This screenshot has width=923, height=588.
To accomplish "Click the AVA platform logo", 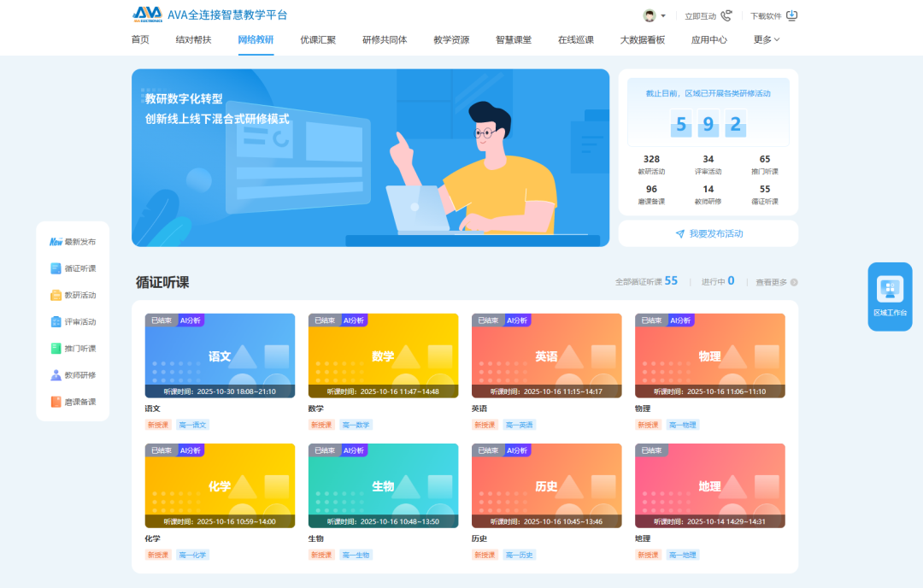I will [x=148, y=14].
